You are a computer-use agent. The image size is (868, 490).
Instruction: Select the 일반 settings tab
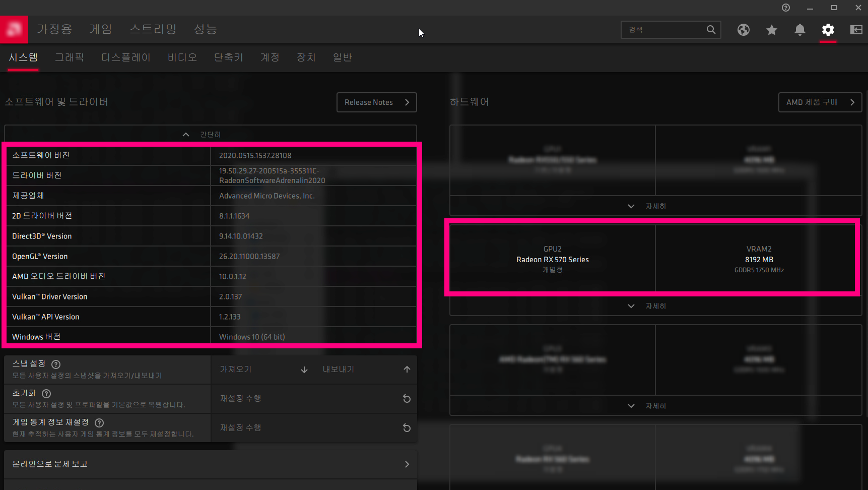pos(343,57)
